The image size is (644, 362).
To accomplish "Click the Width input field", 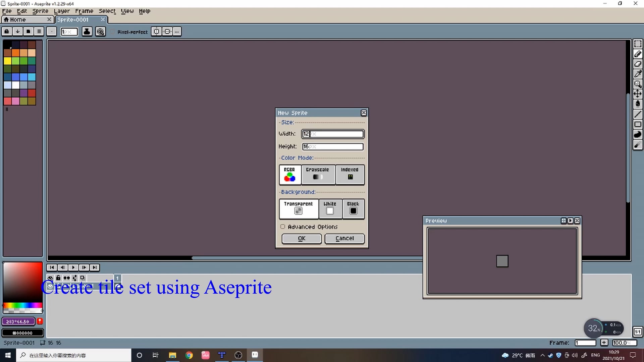I will (332, 134).
